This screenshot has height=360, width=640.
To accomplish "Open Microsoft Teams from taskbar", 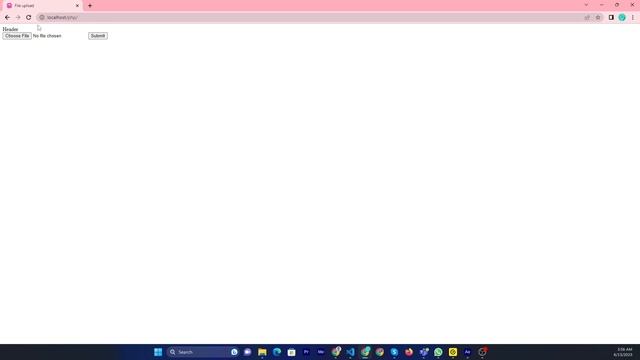I will click(424, 352).
